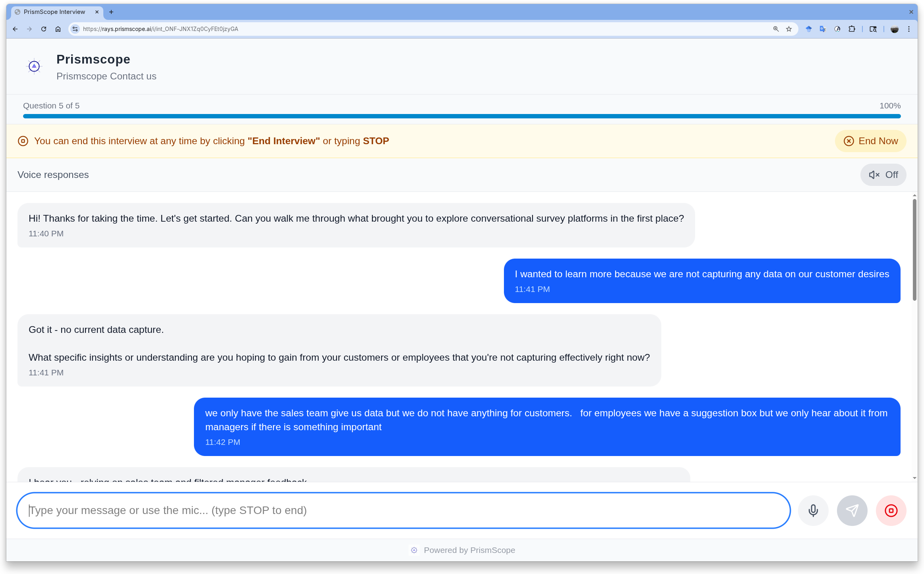
Task: Click the 'Got it - no current data capture' message
Action: coord(339,350)
